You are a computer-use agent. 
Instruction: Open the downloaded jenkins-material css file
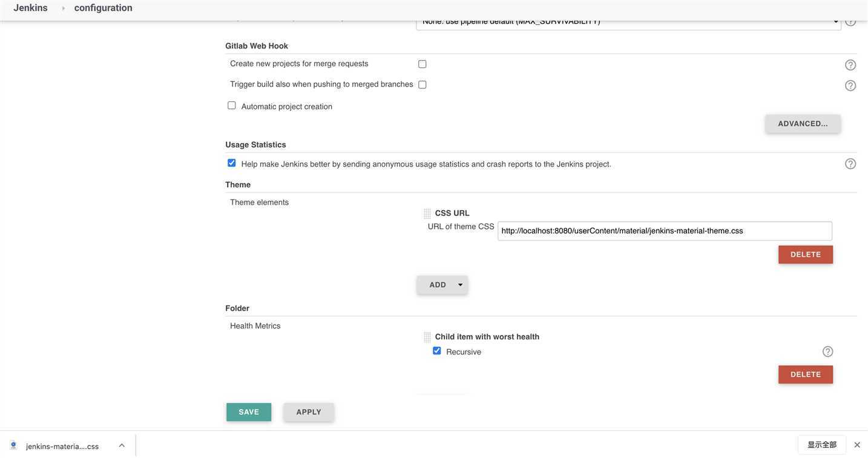[x=62, y=446]
